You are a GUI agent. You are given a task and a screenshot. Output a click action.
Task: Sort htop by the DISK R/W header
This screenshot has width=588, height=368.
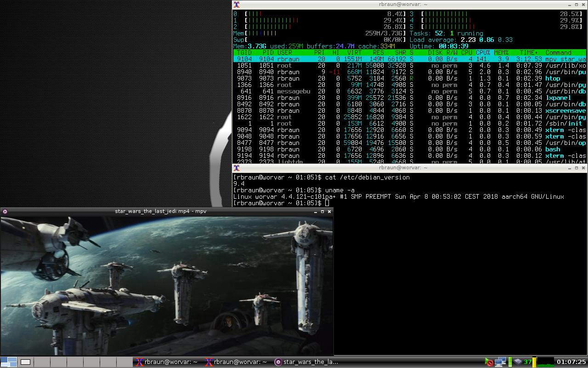point(443,52)
